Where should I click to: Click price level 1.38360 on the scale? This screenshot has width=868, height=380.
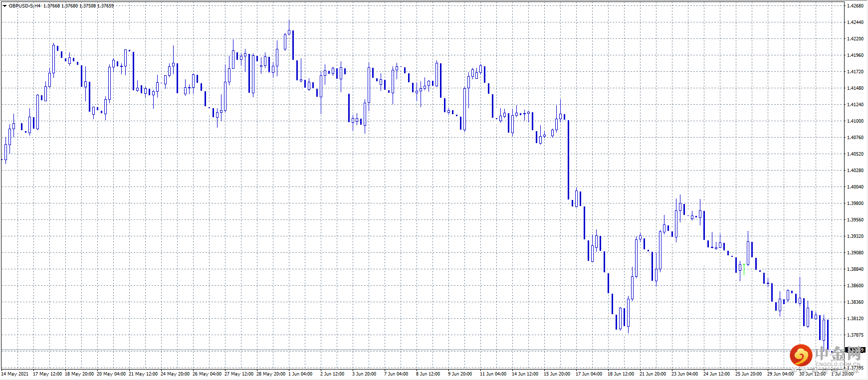click(x=855, y=302)
